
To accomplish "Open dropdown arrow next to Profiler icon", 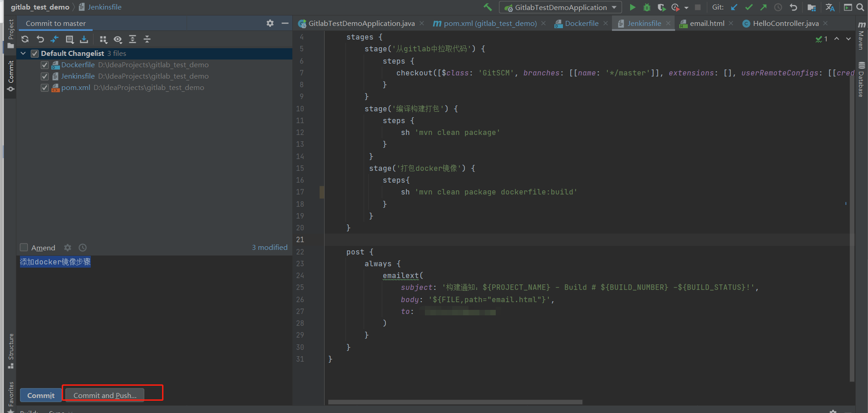I will [x=686, y=8].
